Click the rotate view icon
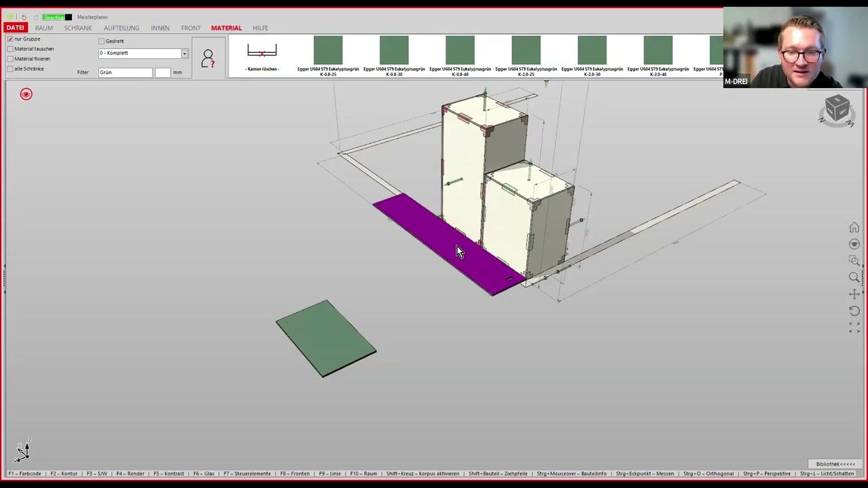Viewport: 868px width, 488px height. click(854, 310)
